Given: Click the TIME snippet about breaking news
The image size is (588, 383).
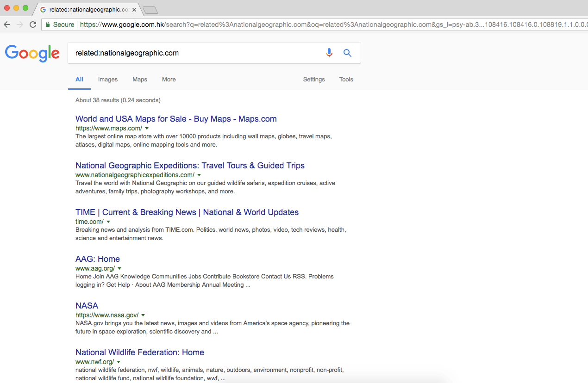Looking at the screenshot, I should (211, 234).
